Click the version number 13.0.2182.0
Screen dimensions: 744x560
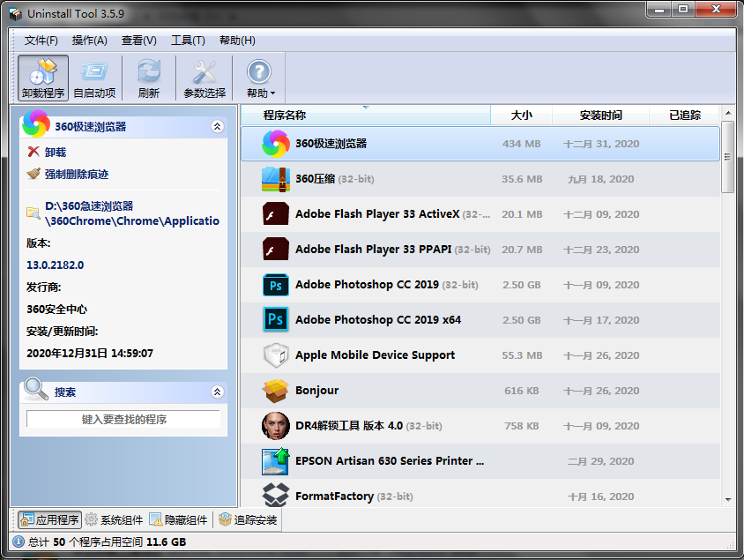(x=55, y=265)
